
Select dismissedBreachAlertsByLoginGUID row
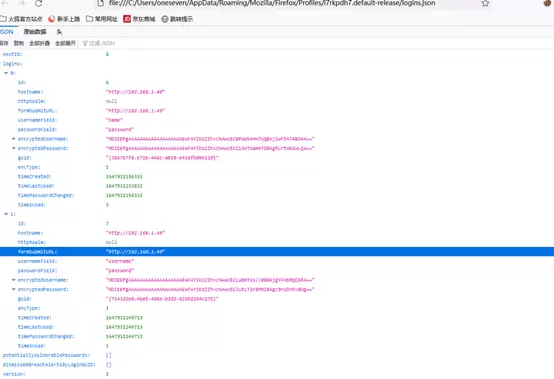click(277, 365)
